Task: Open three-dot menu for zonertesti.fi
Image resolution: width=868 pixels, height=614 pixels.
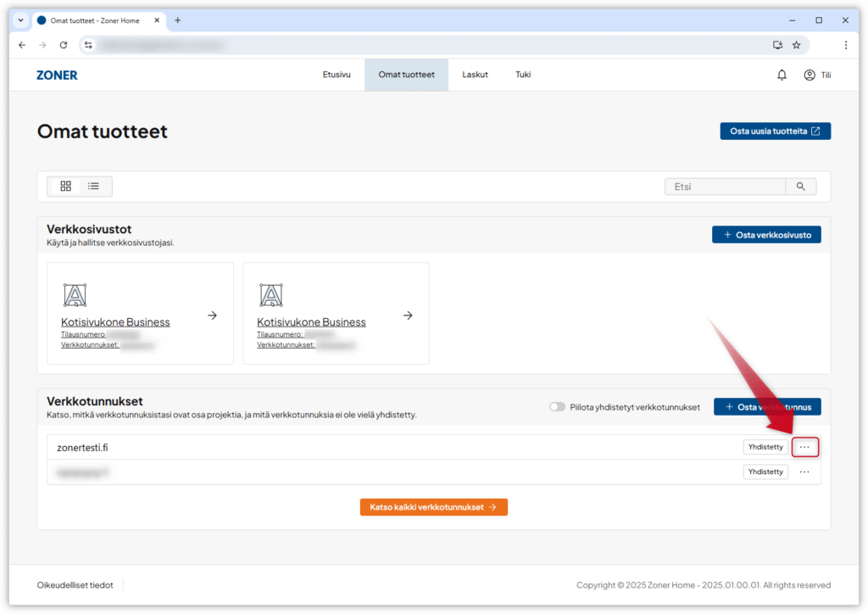Action: [804, 447]
